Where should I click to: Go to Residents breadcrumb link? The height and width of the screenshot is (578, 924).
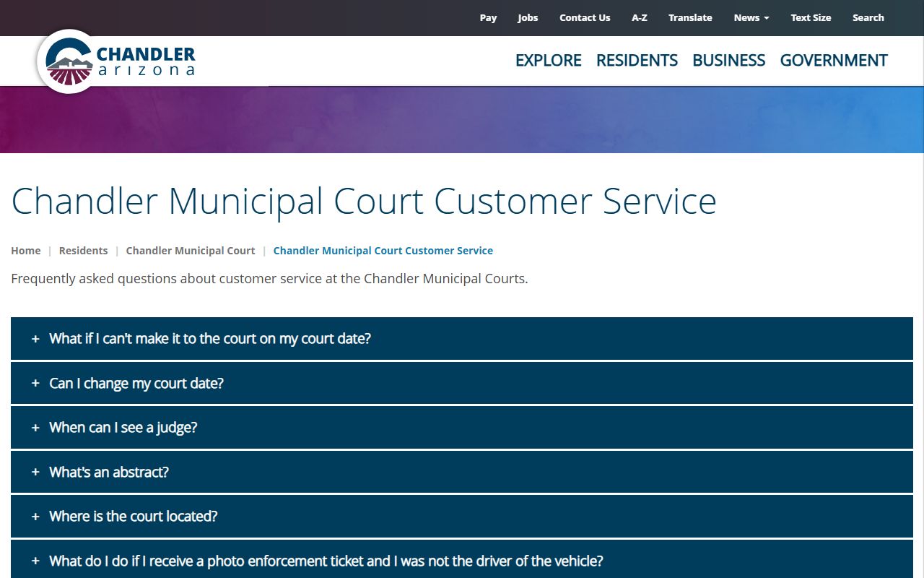[83, 251]
